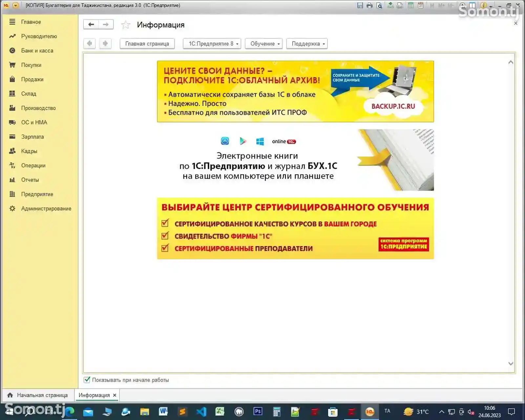The height and width of the screenshot is (420, 525).
Task: Open Visual Studio Code from taskbar
Action: coord(201,411)
